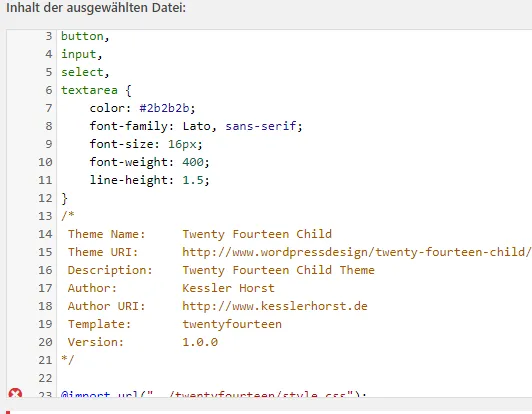Click the red error icon beside line 23
This screenshot has height=414, width=532.
click(15, 393)
